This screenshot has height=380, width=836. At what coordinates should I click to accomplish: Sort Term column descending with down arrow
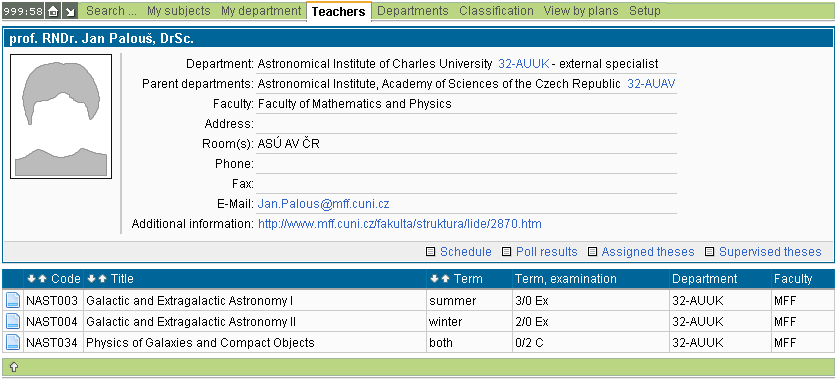(435, 279)
